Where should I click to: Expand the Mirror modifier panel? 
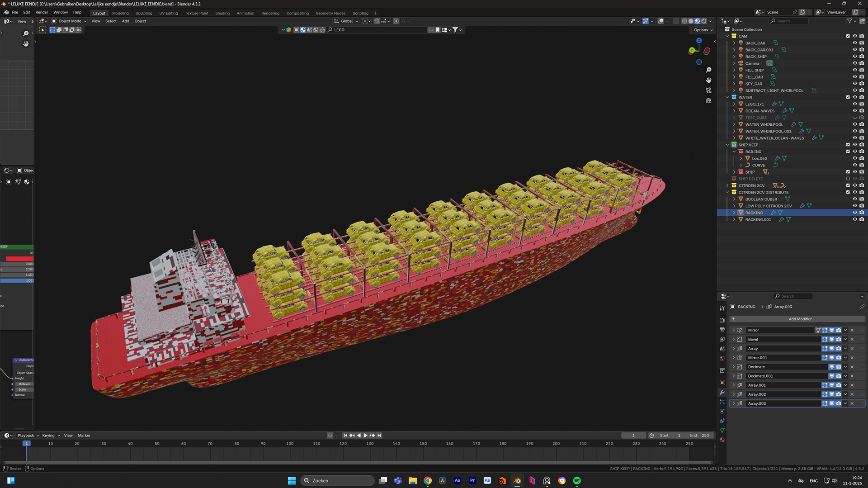(734, 330)
